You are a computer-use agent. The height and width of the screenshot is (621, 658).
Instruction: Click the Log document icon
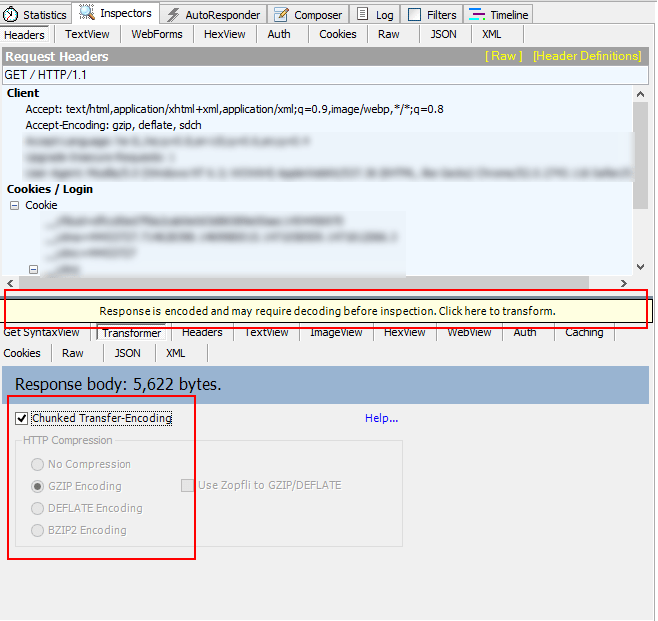(x=362, y=14)
